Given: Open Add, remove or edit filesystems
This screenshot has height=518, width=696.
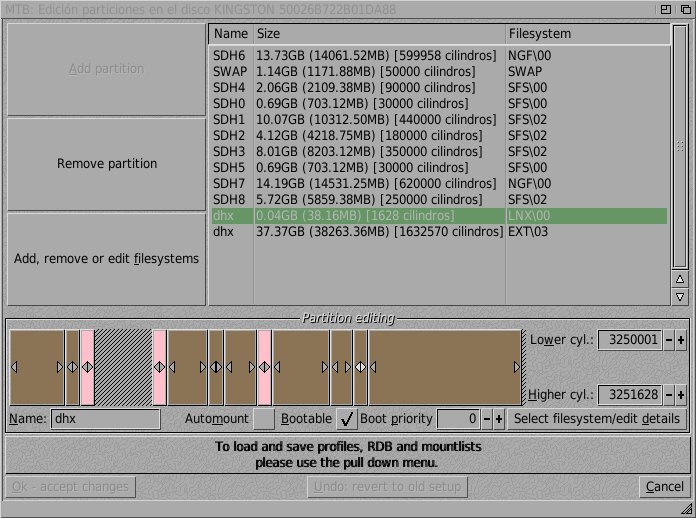Looking at the screenshot, I should tap(106, 259).
